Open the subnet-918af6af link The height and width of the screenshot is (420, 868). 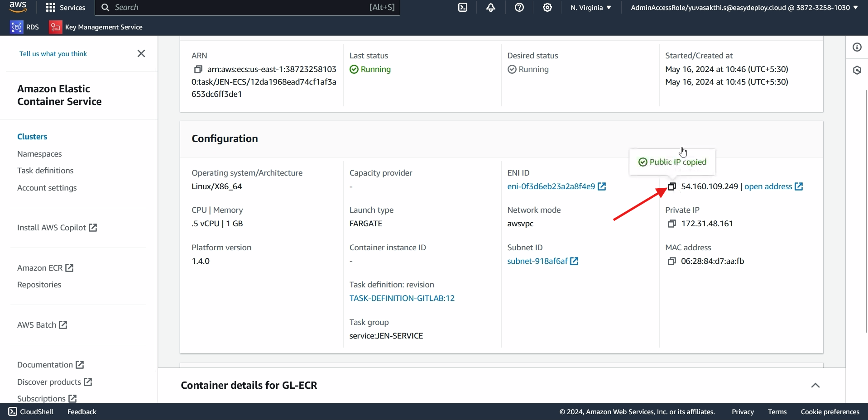pyautogui.click(x=537, y=261)
